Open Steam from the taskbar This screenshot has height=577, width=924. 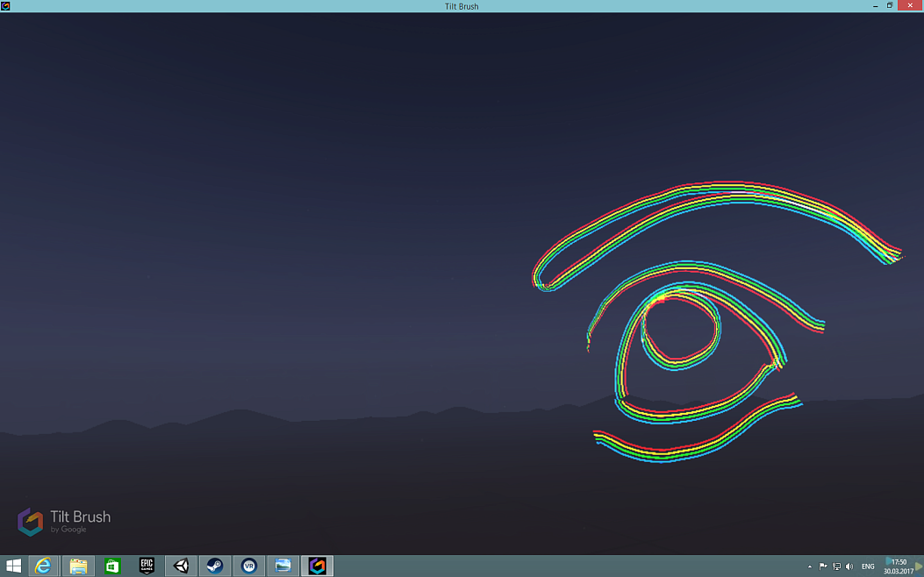pyautogui.click(x=214, y=566)
